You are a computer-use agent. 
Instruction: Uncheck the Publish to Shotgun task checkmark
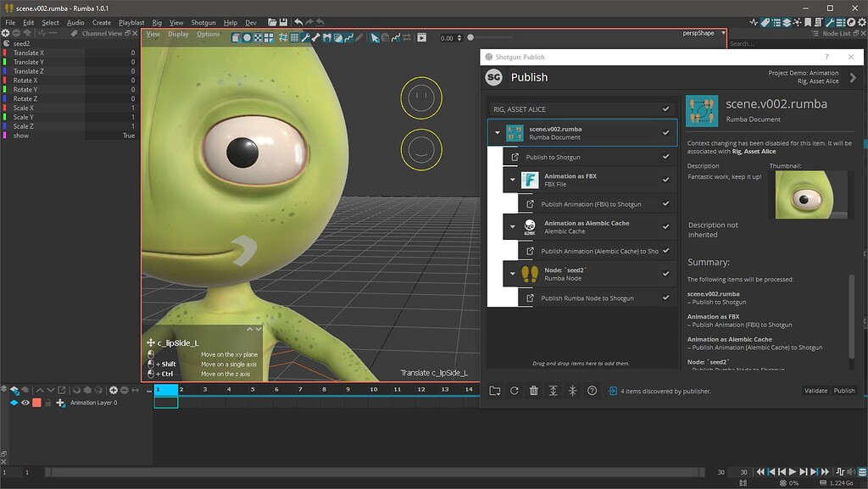pos(668,156)
